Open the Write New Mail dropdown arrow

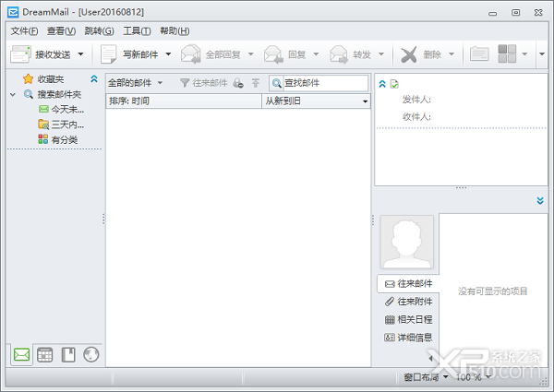(x=169, y=54)
